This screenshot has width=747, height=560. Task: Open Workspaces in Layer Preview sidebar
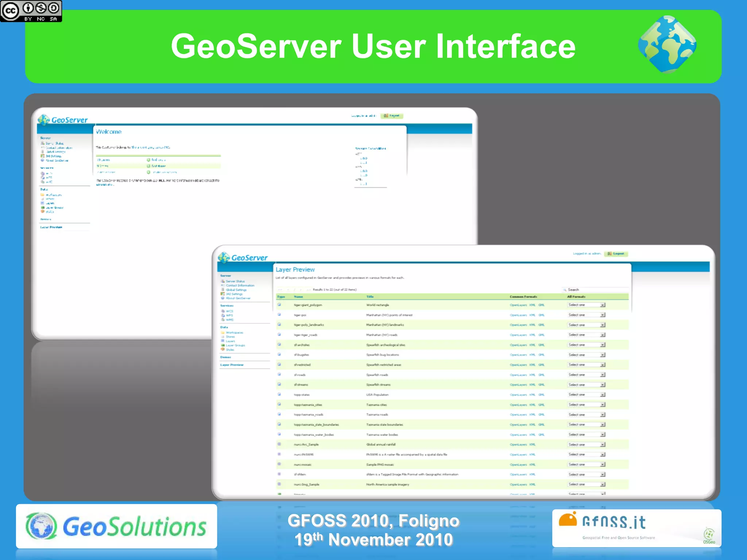(235, 332)
